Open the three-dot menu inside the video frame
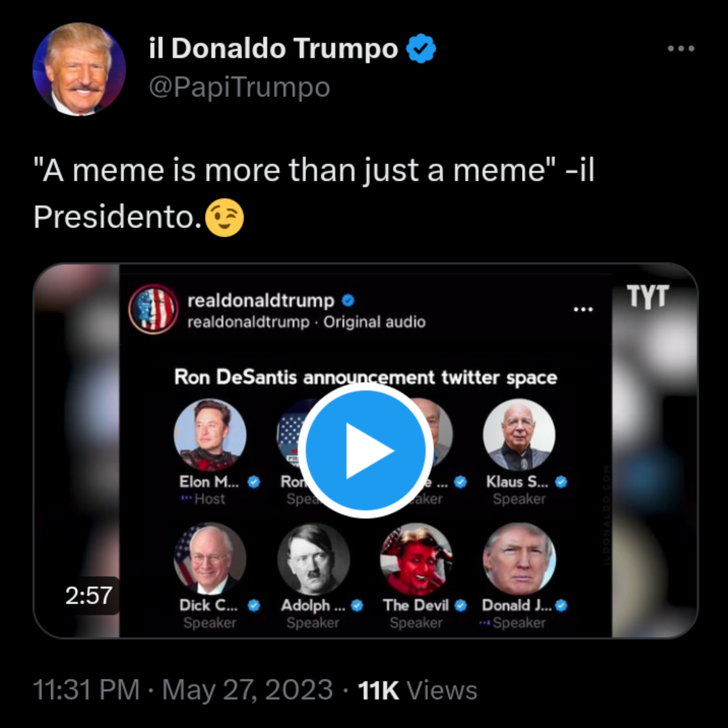Image resolution: width=728 pixels, height=728 pixels. [583, 309]
